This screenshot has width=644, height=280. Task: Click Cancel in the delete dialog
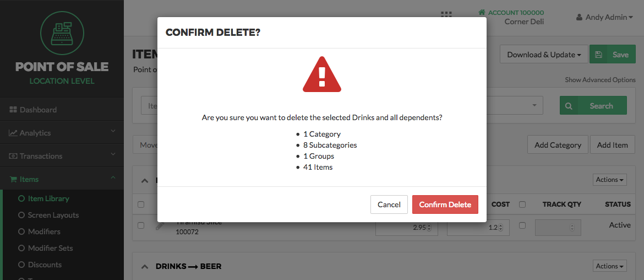(x=389, y=204)
